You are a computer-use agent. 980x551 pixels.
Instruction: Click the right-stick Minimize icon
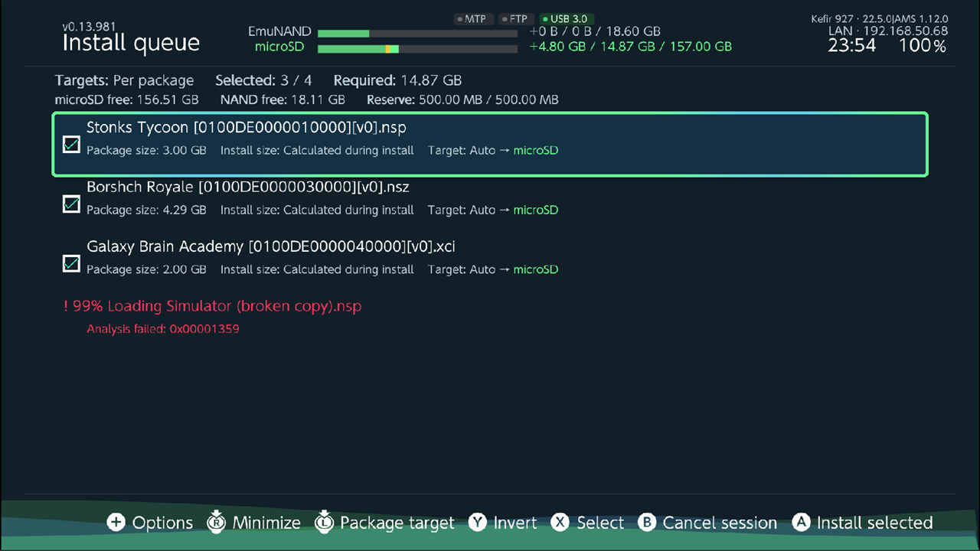[x=217, y=522]
